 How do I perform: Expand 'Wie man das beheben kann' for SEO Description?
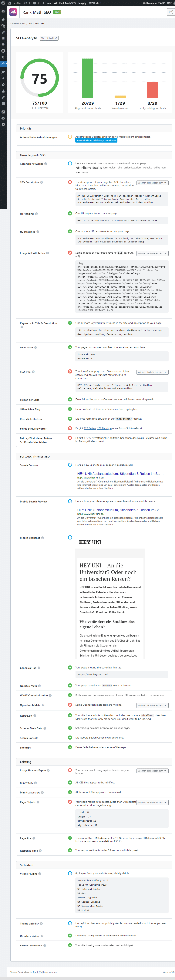click(x=152, y=183)
